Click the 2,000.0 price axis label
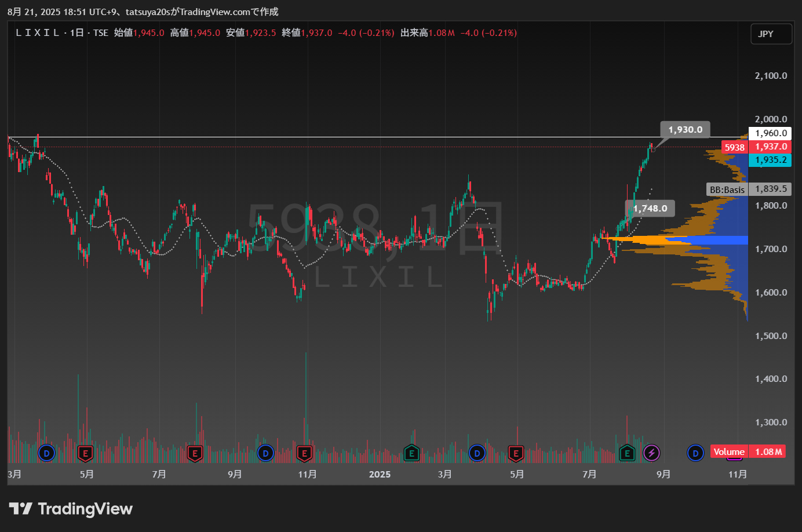Screen dimensions: 802x532 pos(771,119)
